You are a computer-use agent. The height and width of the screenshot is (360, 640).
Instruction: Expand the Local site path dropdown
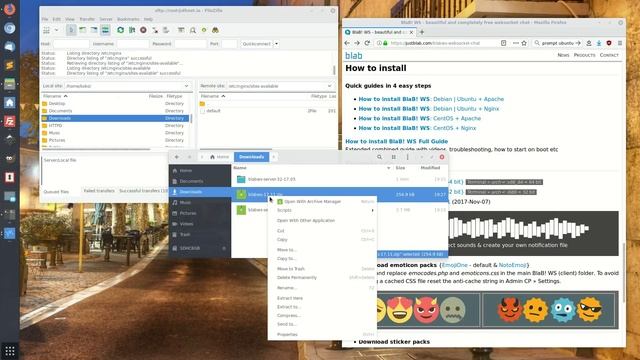point(187,86)
